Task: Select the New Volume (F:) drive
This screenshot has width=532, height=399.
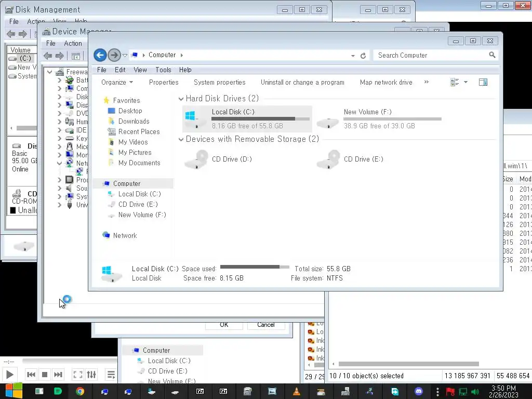Action: (379, 119)
